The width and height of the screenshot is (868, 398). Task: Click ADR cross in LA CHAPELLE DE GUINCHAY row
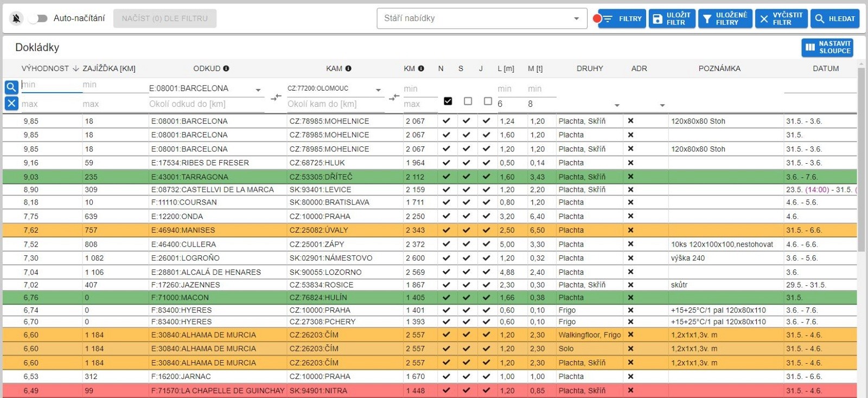click(630, 390)
